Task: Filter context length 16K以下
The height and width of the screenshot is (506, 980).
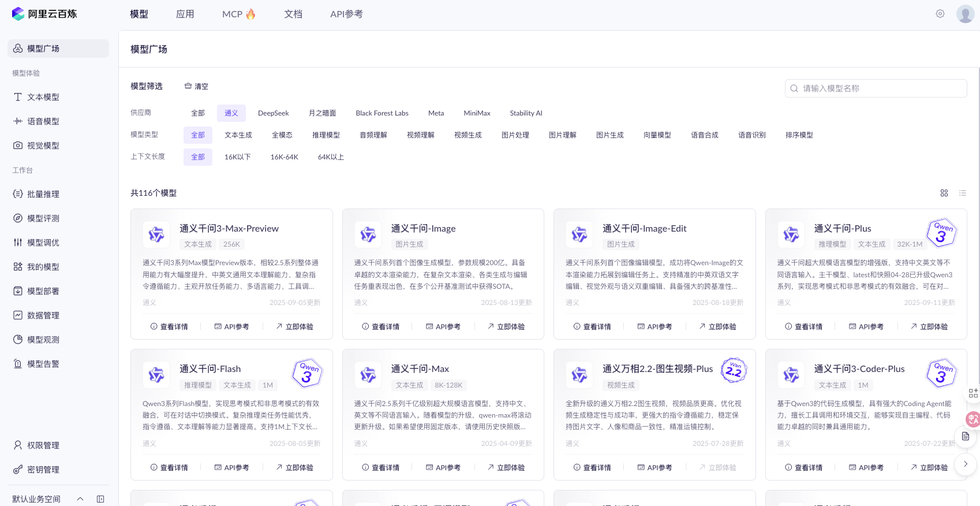Action: [x=238, y=157]
